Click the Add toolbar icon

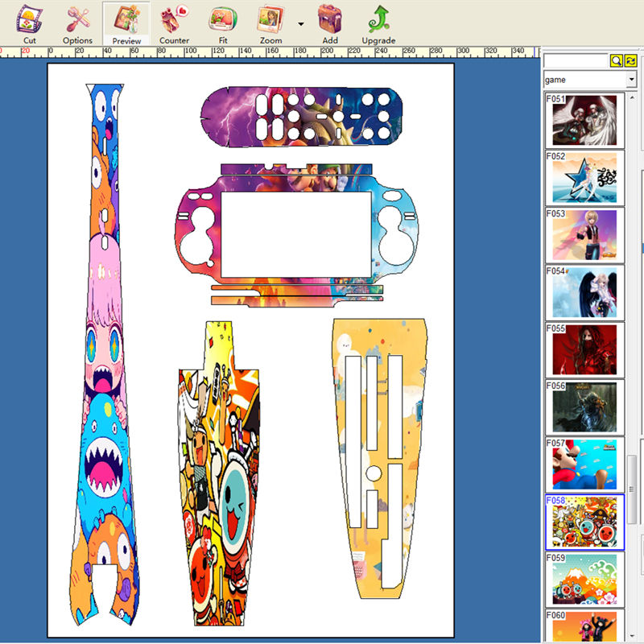pos(330,23)
